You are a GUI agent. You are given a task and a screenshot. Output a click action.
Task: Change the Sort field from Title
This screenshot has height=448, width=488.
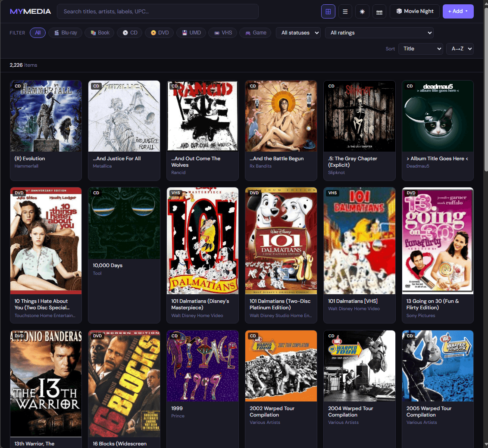tap(420, 49)
